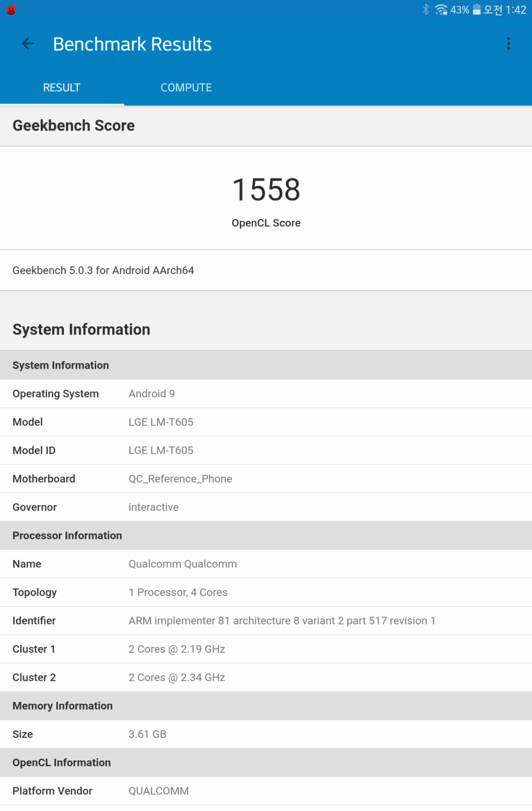Tap the Qualcomm Qualcomm processor name
The height and width of the screenshot is (811, 532).
(183, 564)
